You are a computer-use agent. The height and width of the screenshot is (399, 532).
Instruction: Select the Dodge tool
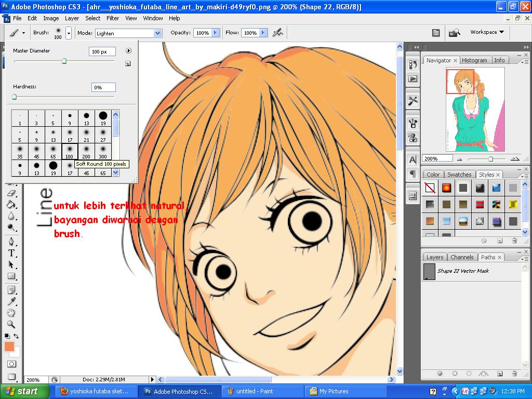click(11, 228)
